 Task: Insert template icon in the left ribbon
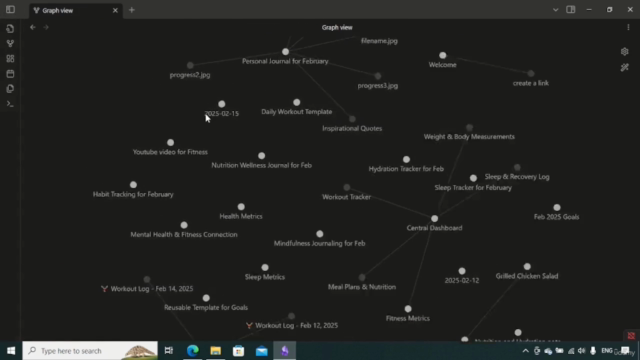(x=10, y=89)
